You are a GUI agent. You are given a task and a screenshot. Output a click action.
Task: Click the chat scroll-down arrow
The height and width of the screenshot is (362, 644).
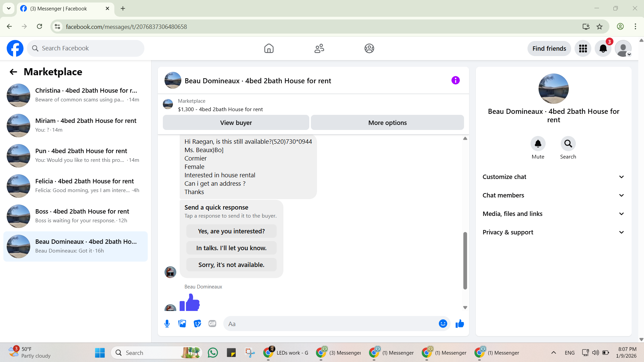(465, 308)
